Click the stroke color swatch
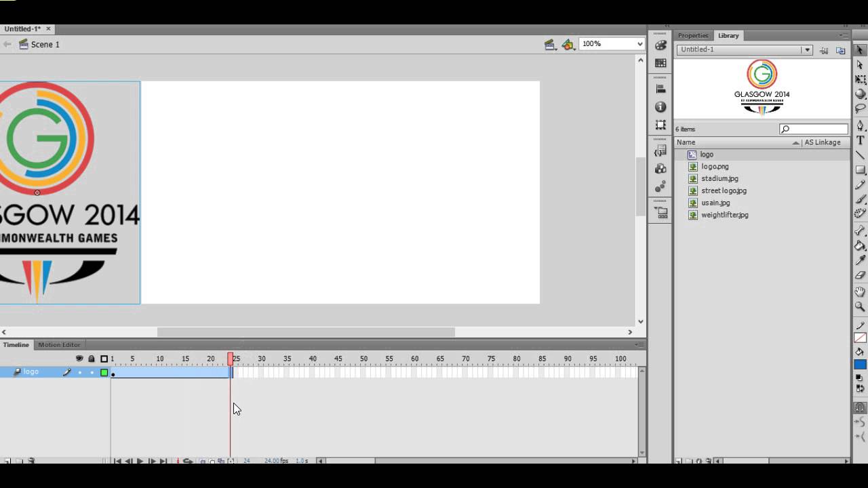The height and width of the screenshot is (488, 868). pyautogui.click(x=860, y=338)
